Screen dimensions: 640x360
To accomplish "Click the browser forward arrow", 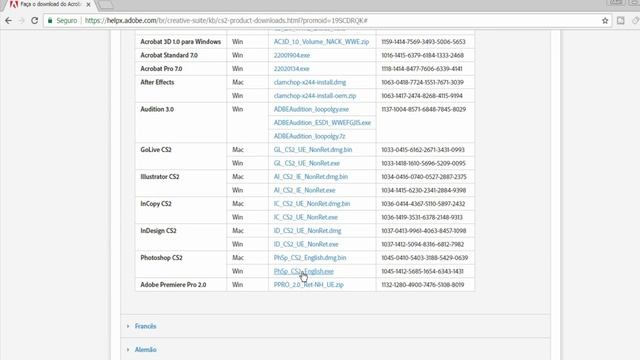I will [21, 20].
